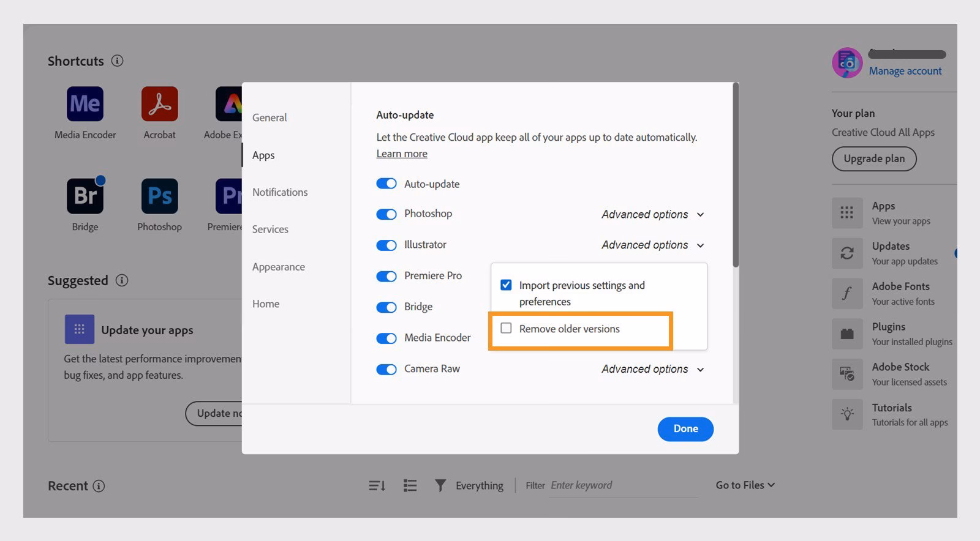Open the Bridge app icon
The image size is (980, 541).
[85, 196]
